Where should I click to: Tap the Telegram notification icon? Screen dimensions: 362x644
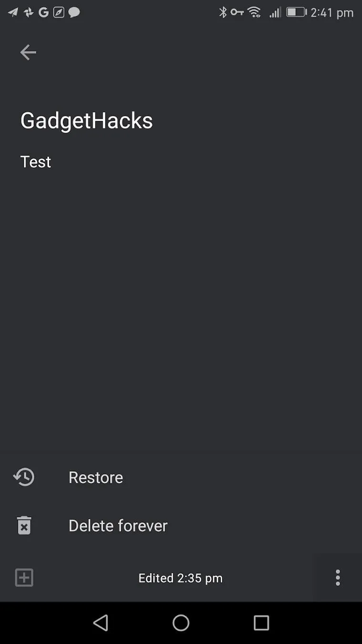[13, 12]
